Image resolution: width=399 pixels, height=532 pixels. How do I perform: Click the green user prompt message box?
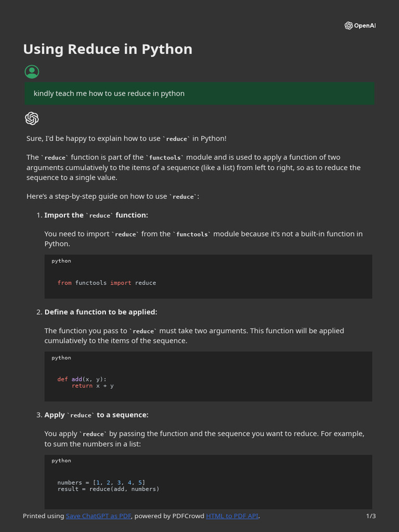[199, 94]
